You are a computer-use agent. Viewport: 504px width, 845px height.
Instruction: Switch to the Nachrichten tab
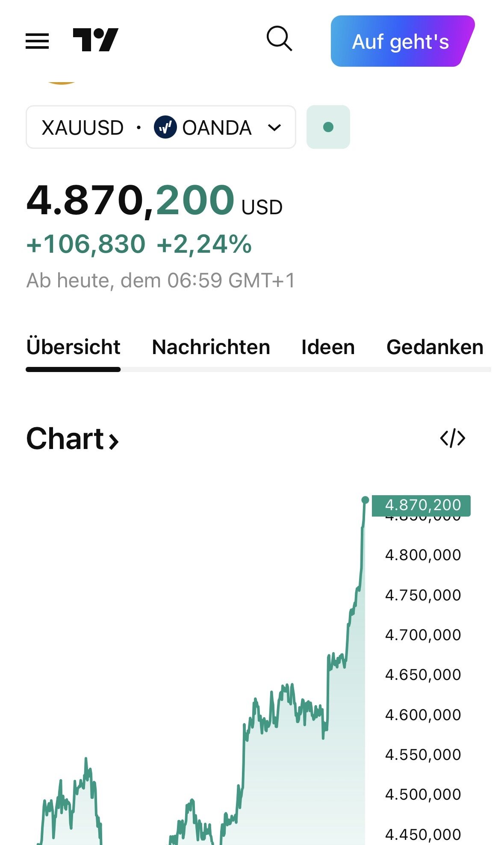(x=211, y=347)
